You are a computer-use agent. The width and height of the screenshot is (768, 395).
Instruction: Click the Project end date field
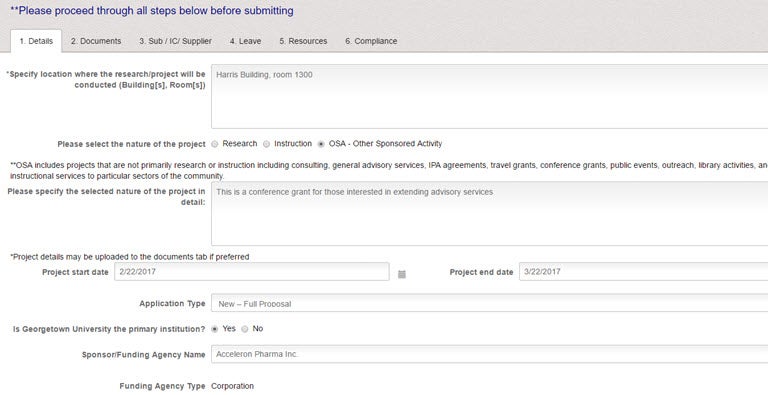644,272
